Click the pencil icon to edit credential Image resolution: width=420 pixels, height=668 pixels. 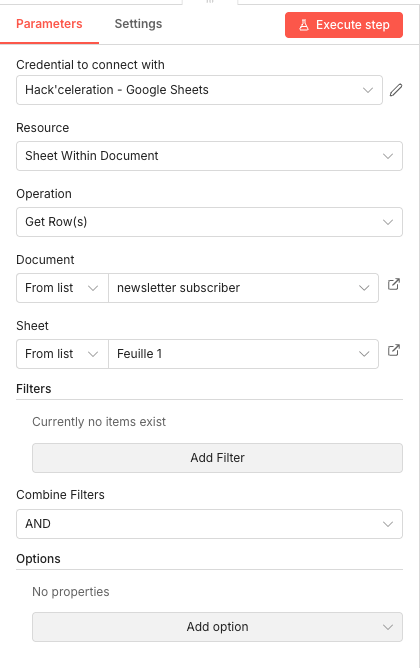pyautogui.click(x=396, y=90)
